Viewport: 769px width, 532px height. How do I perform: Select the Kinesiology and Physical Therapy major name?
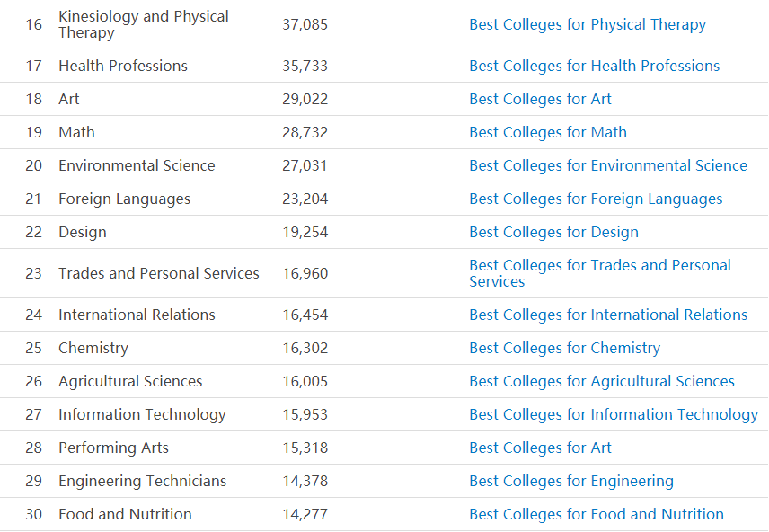point(144,24)
